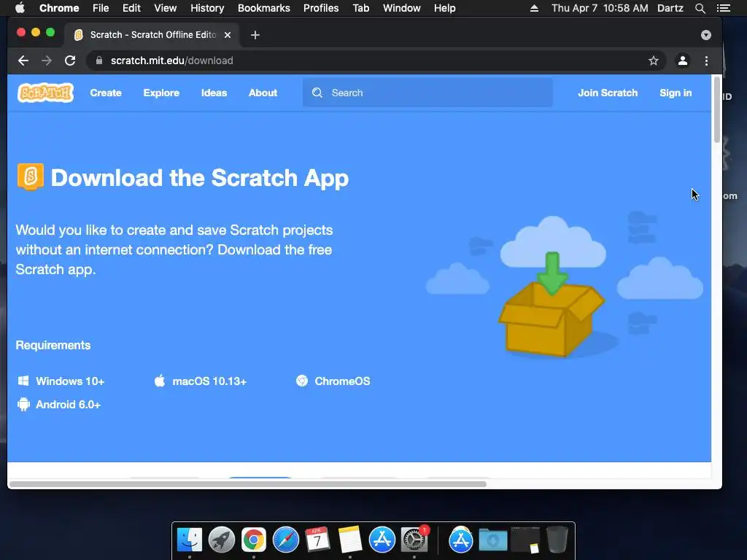The height and width of the screenshot is (560, 747).
Task: Open About in Scratch navigation
Action: (x=263, y=93)
